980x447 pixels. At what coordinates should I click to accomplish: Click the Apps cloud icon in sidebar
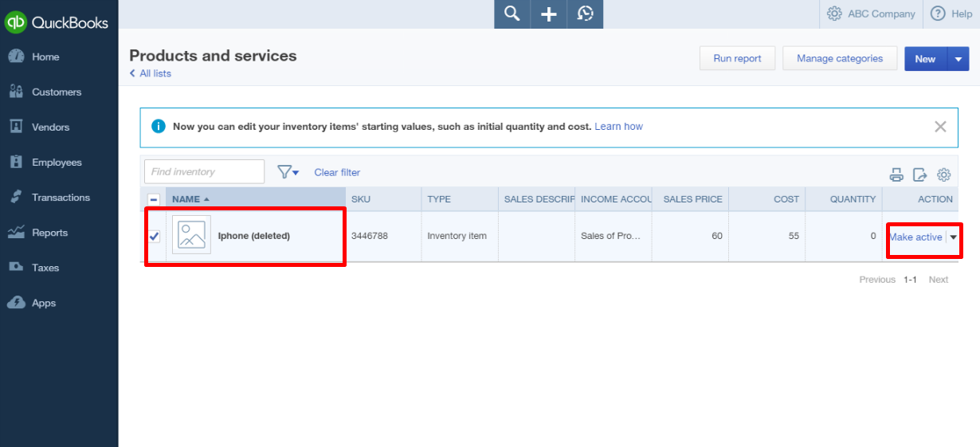point(16,303)
